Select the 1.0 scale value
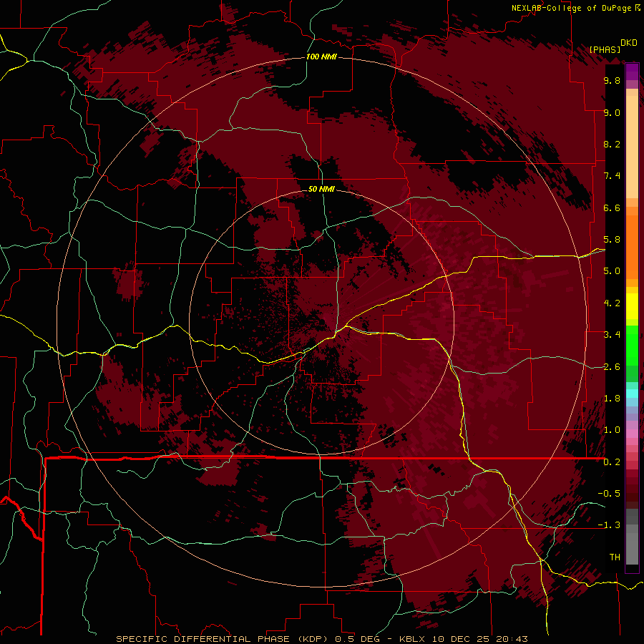The image size is (644, 644). [x=612, y=430]
